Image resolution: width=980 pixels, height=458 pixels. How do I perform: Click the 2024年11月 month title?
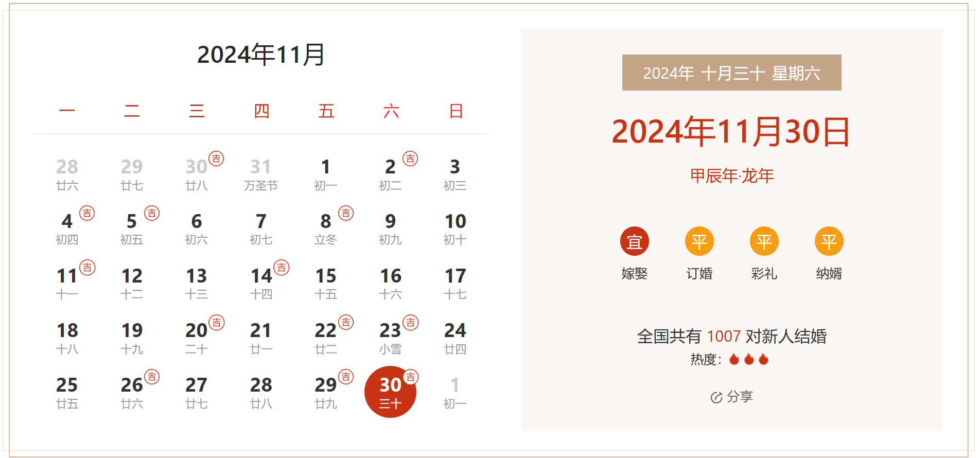261,55
